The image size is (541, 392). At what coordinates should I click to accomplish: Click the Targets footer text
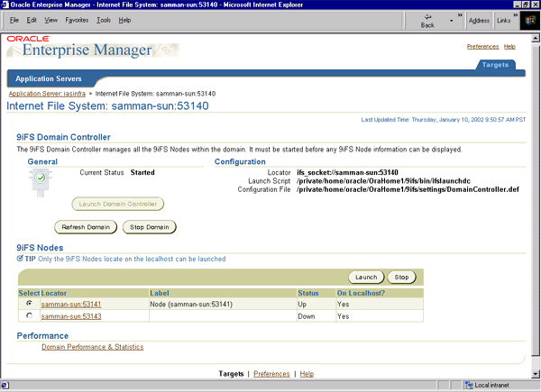pos(231,374)
